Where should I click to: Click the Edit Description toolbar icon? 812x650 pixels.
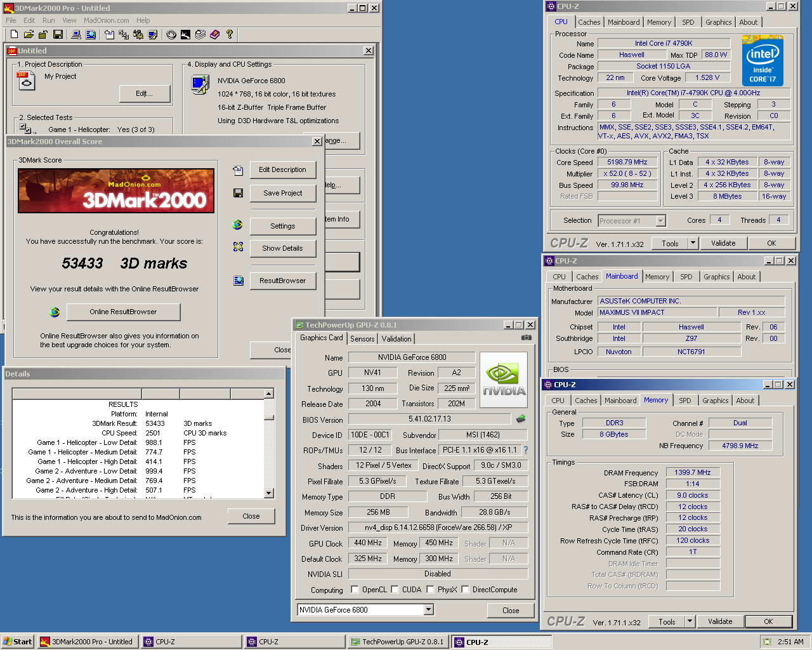[x=109, y=34]
